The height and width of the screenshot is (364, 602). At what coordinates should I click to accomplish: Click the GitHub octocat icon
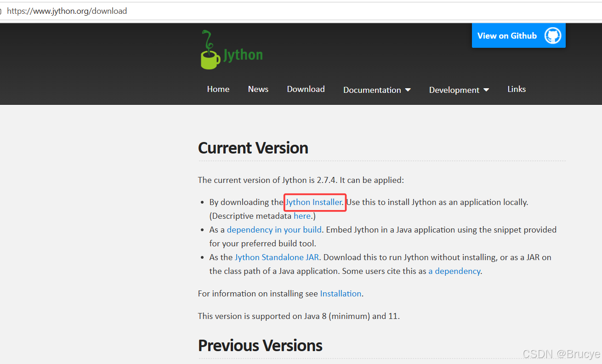coord(553,36)
